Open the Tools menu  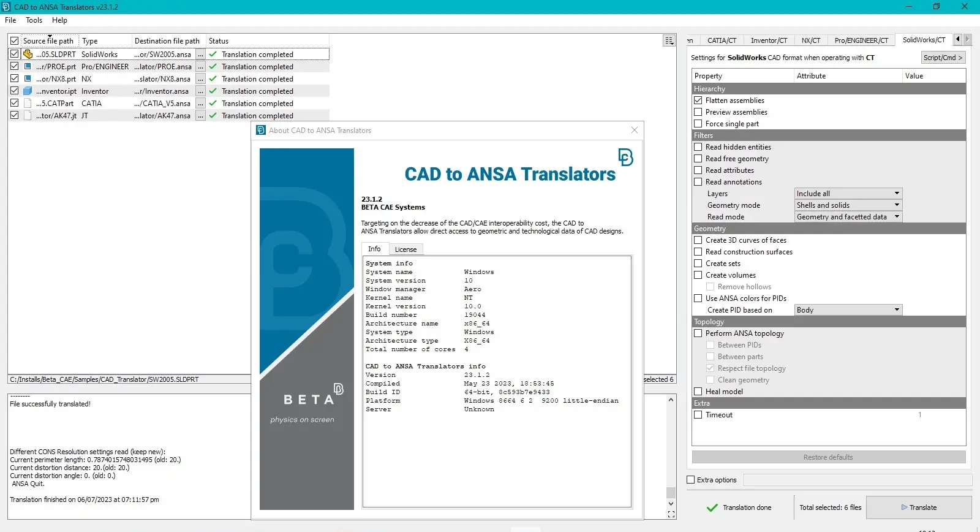coord(34,20)
